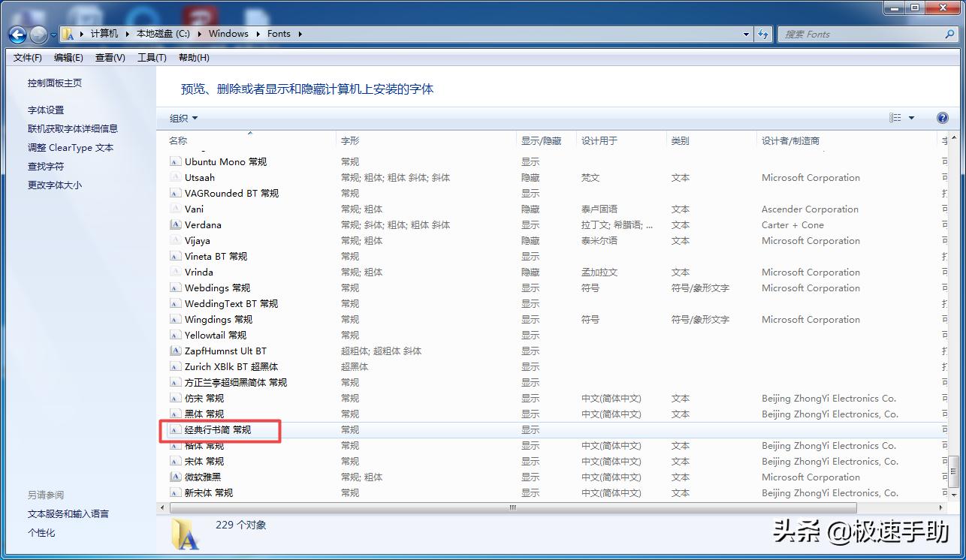The height and width of the screenshot is (560, 966).
Task: Click the forward navigation arrow
Action: [38, 34]
